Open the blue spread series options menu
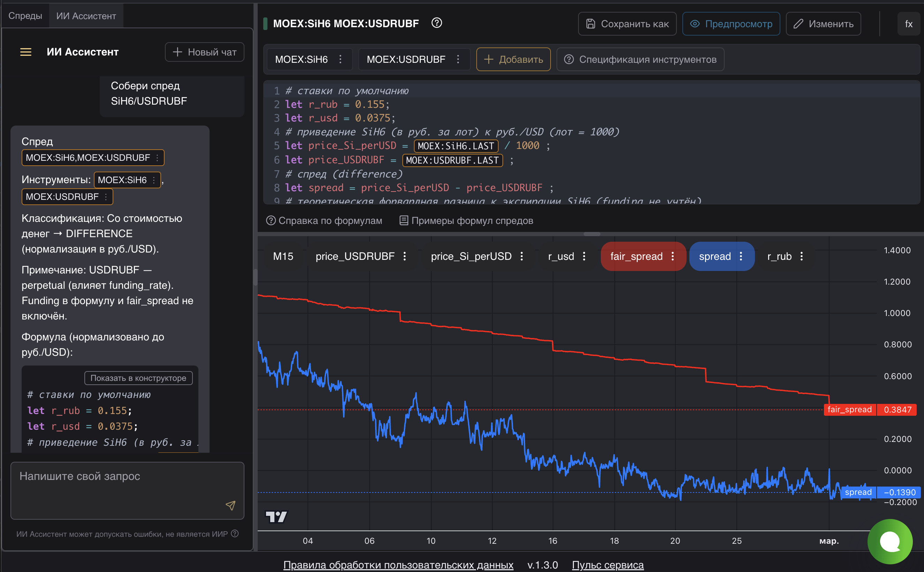This screenshot has width=924, height=572. click(741, 256)
